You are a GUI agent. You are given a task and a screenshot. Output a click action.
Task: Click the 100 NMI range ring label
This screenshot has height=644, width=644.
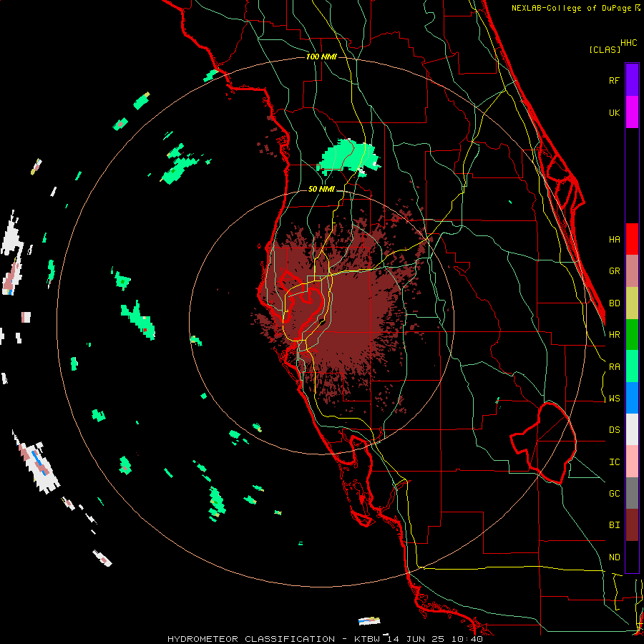(321, 57)
